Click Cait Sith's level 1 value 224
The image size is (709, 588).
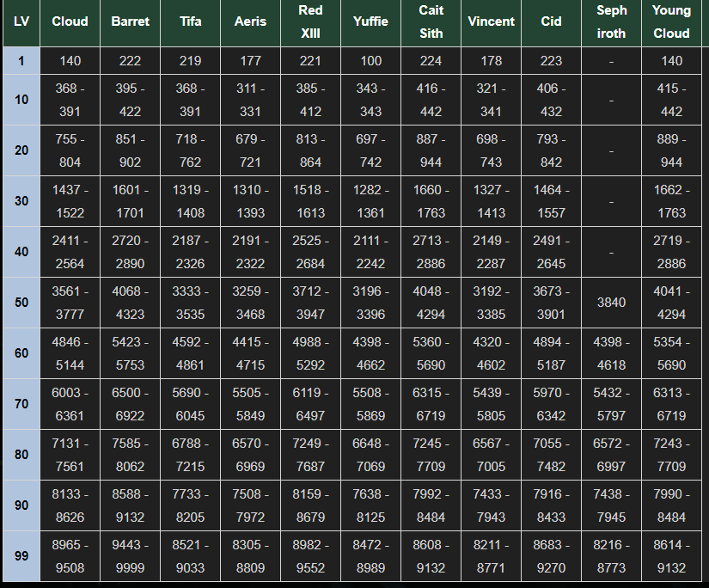pyautogui.click(x=431, y=61)
